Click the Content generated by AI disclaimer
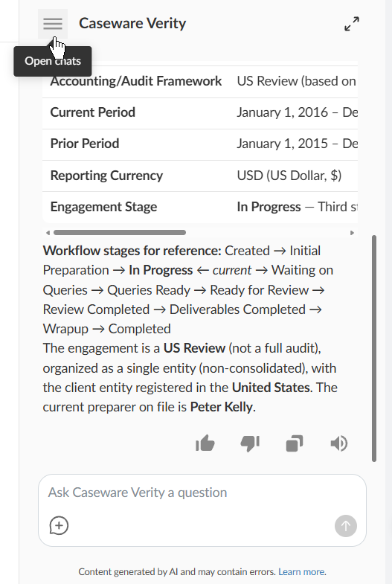 coord(177,571)
